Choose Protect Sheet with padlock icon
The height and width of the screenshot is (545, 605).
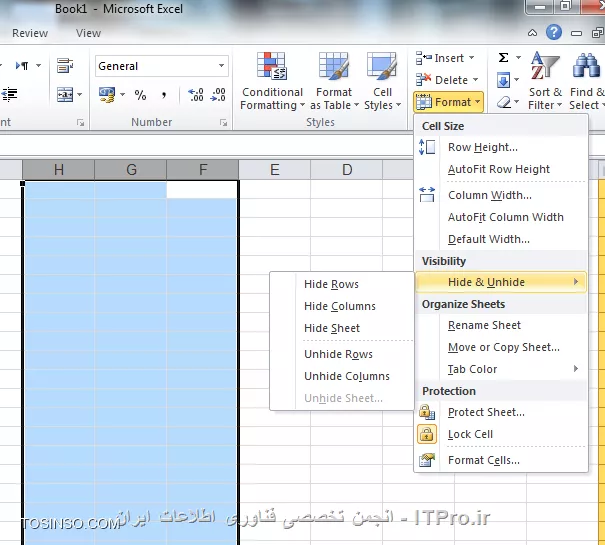[x=501, y=412]
